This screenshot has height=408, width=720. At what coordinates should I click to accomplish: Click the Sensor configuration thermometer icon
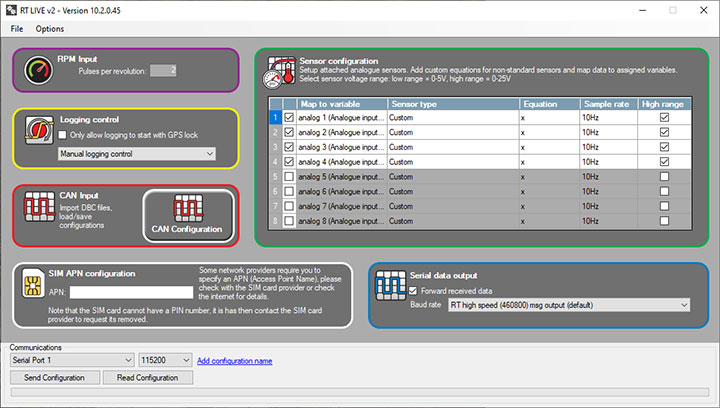pyautogui.click(x=276, y=73)
